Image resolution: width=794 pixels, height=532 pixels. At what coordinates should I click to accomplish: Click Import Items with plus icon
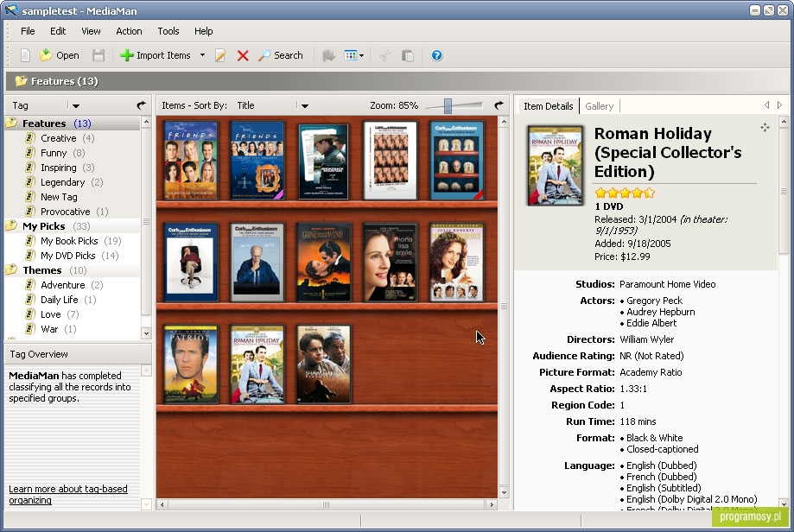pyautogui.click(x=156, y=55)
